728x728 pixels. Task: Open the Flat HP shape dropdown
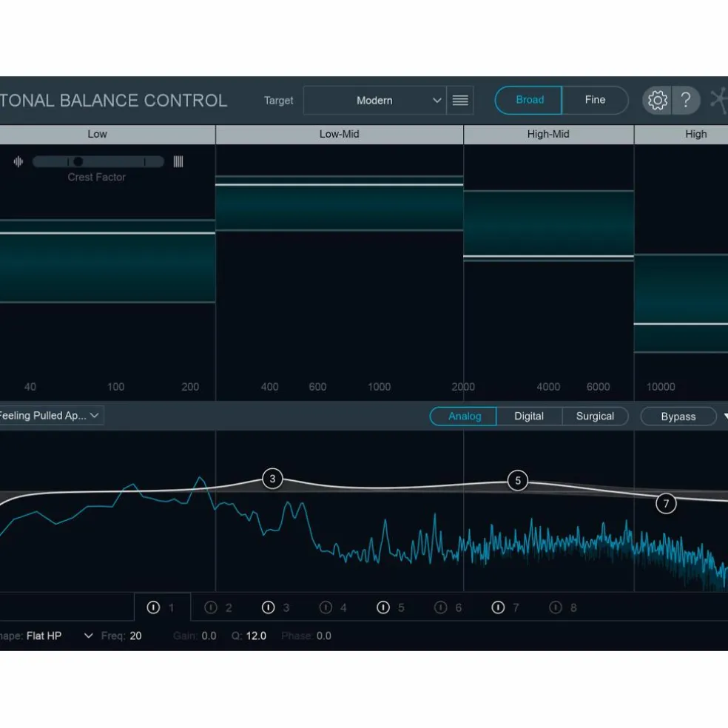pos(59,636)
